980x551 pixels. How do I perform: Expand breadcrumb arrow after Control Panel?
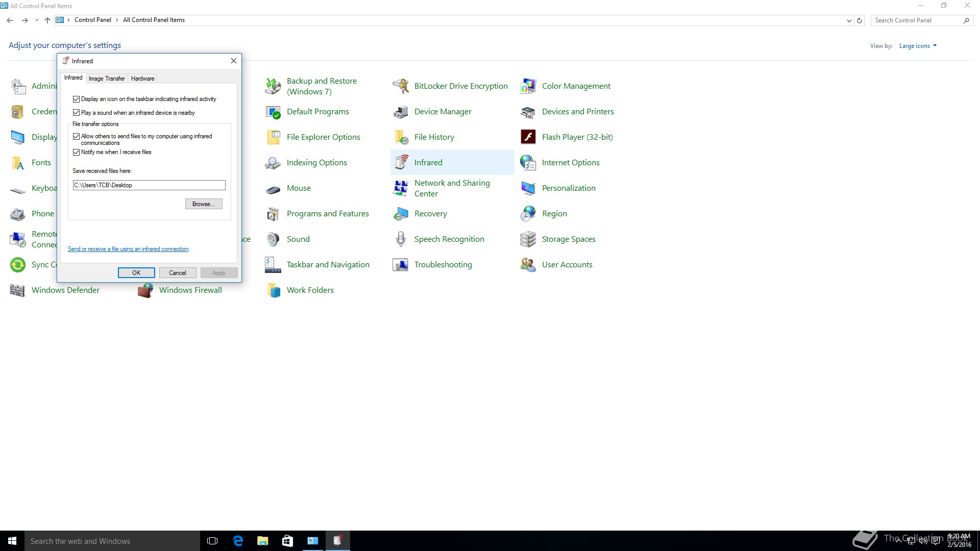(x=117, y=20)
